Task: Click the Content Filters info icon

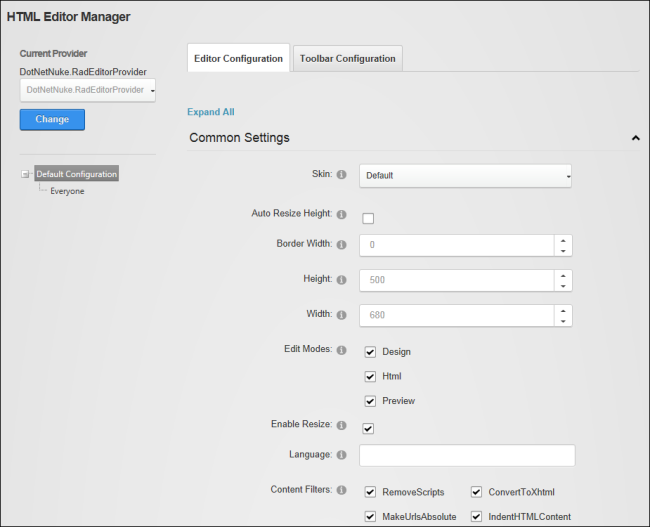Action: (341, 490)
